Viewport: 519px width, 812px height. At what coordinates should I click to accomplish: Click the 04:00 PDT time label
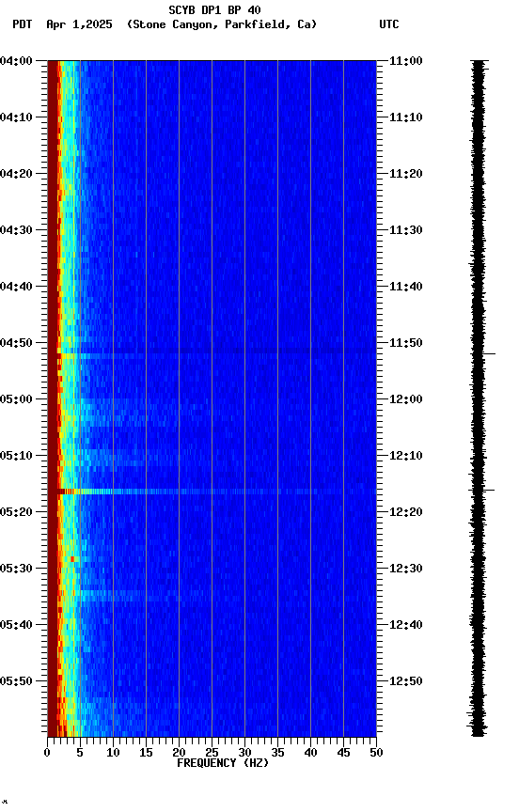[16, 61]
